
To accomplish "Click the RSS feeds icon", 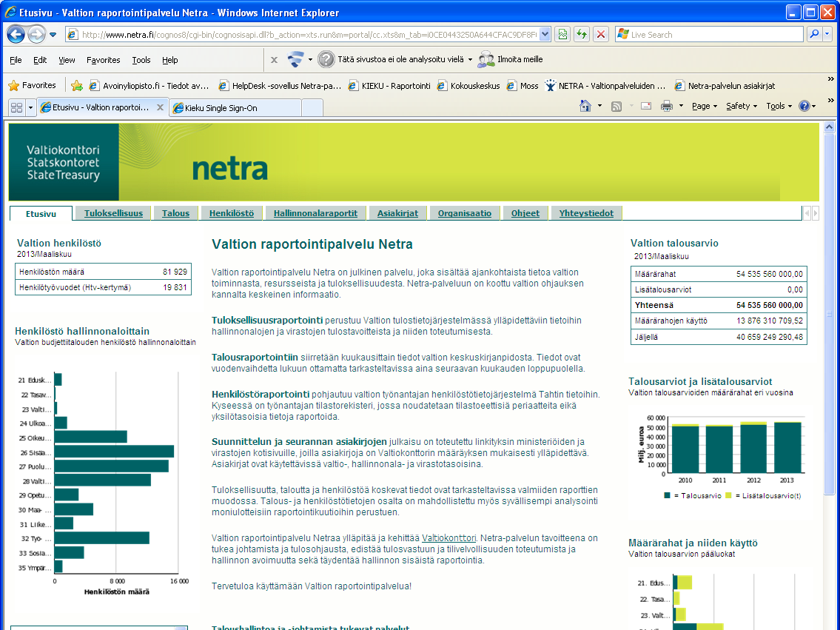I will [616, 106].
